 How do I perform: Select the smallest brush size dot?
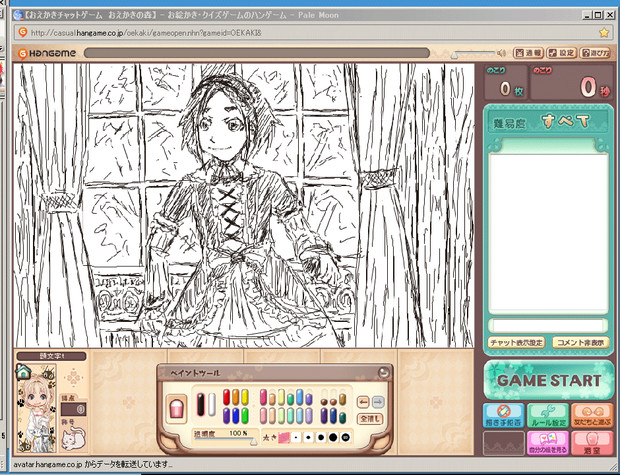[x=294, y=437]
